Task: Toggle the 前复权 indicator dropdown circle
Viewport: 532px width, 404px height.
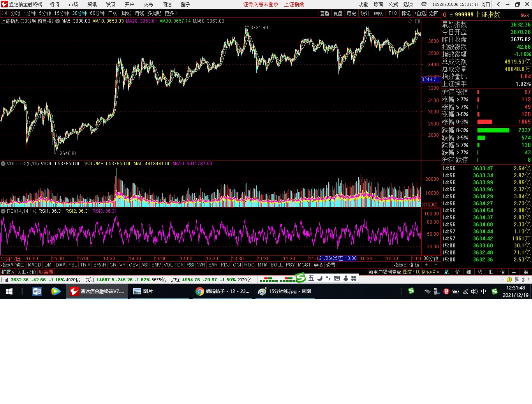Action: click(x=58, y=21)
